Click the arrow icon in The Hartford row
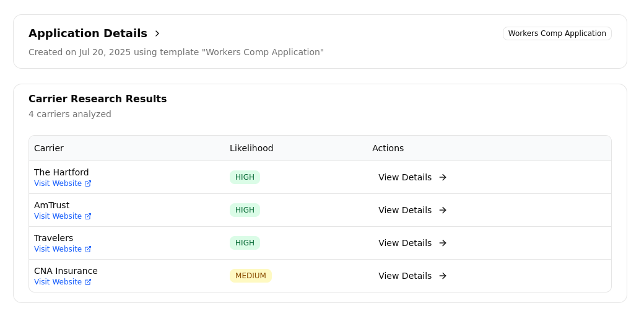 [443, 177]
